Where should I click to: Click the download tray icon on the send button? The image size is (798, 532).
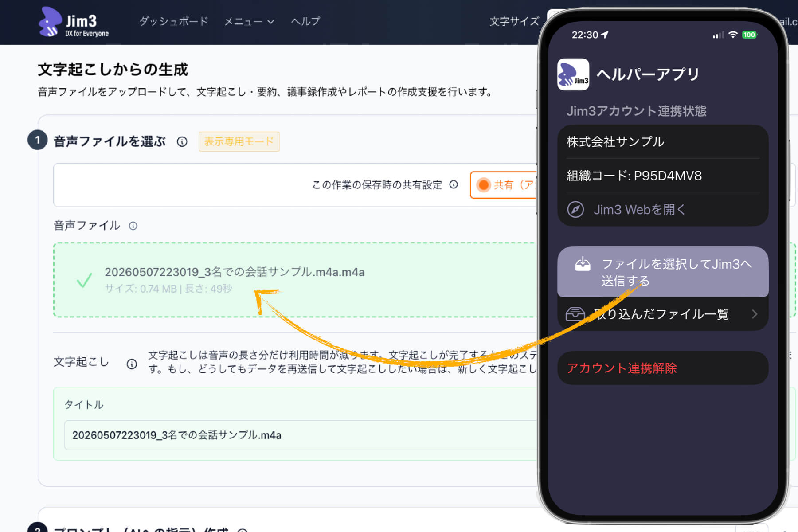(x=583, y=264)
